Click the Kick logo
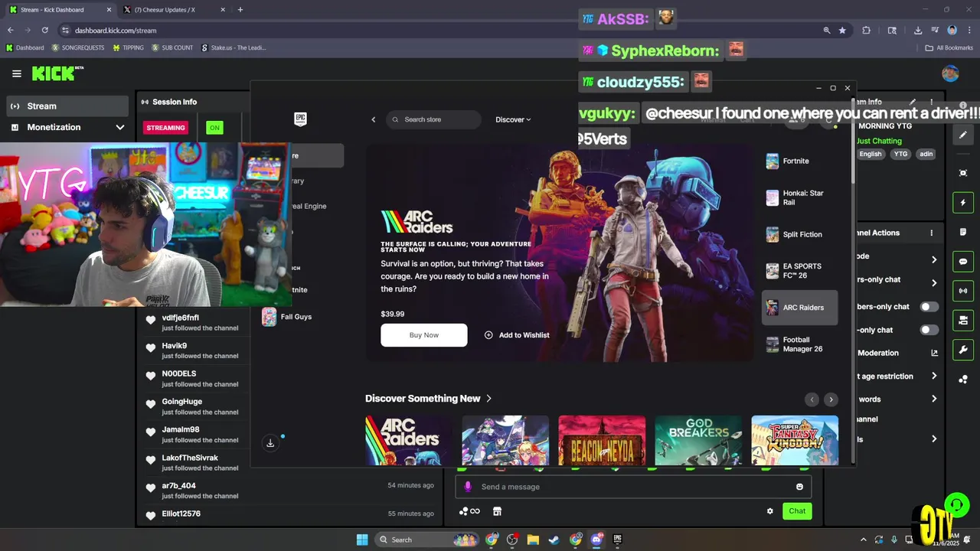The image size is (980, 551). point(57,73)
